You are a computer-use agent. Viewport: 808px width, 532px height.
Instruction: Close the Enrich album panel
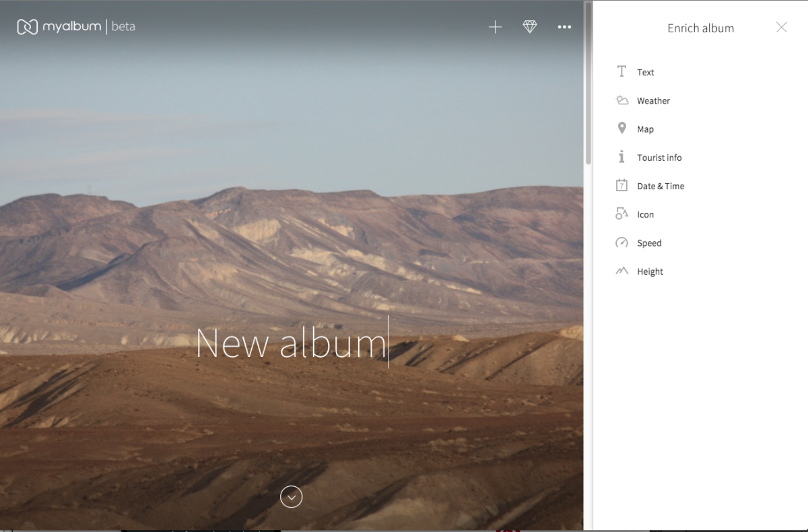(781, 27)
